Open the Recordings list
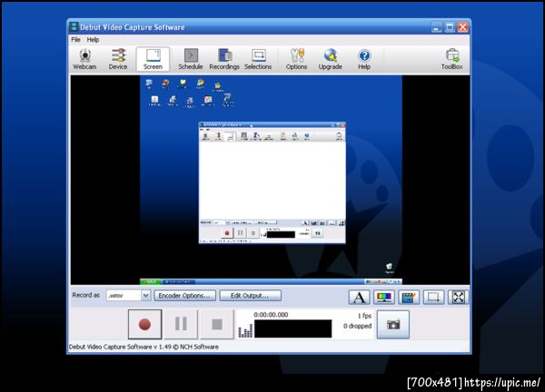Image resolution: width=545 pixels, height=392 pixels. tap(224, 59)
